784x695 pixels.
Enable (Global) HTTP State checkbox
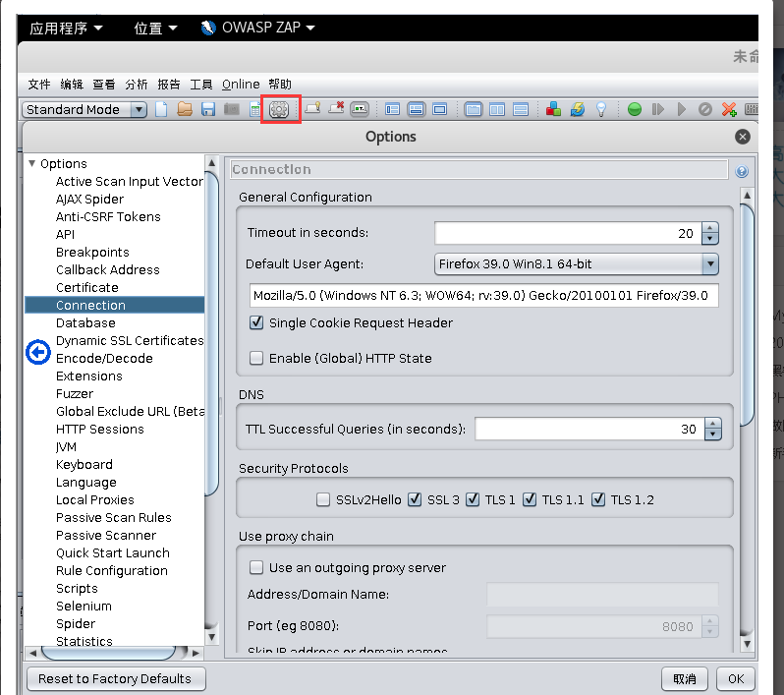256,358
